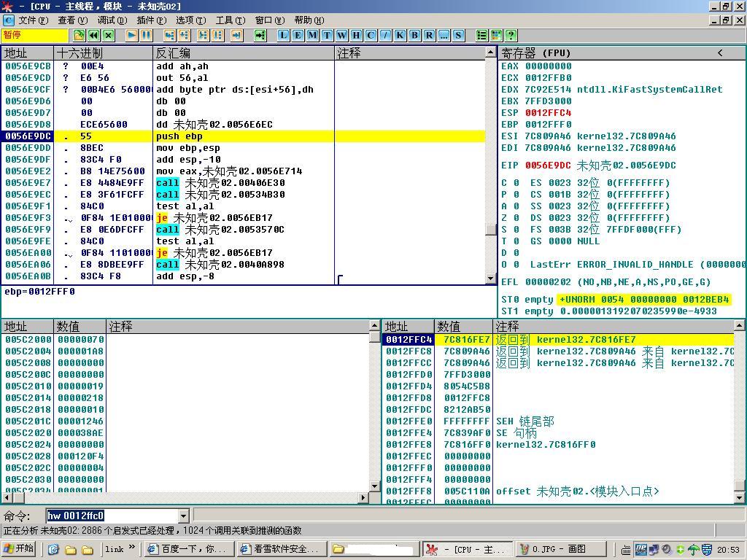Screen dimensions: 747x560
Task: Open the 帮助(H) menu
Action: pos(309,20)
